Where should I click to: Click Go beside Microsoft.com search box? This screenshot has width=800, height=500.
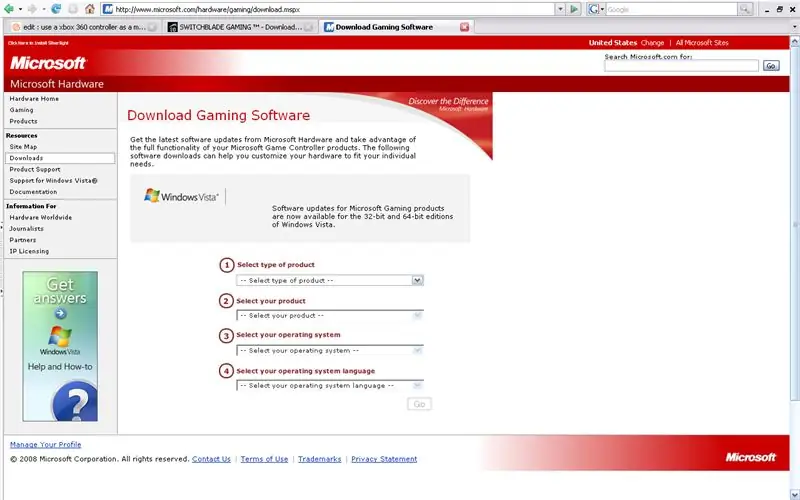[x=771, y=65]
